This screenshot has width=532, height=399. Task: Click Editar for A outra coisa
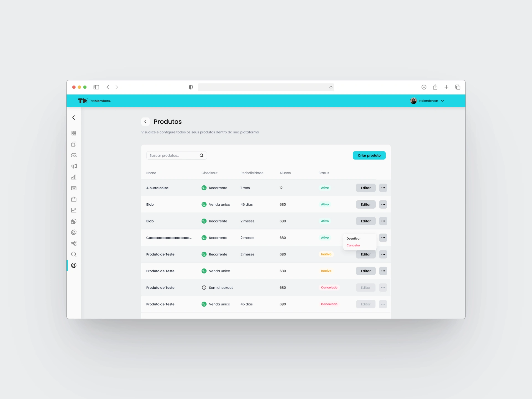click(x=365, y=188)
